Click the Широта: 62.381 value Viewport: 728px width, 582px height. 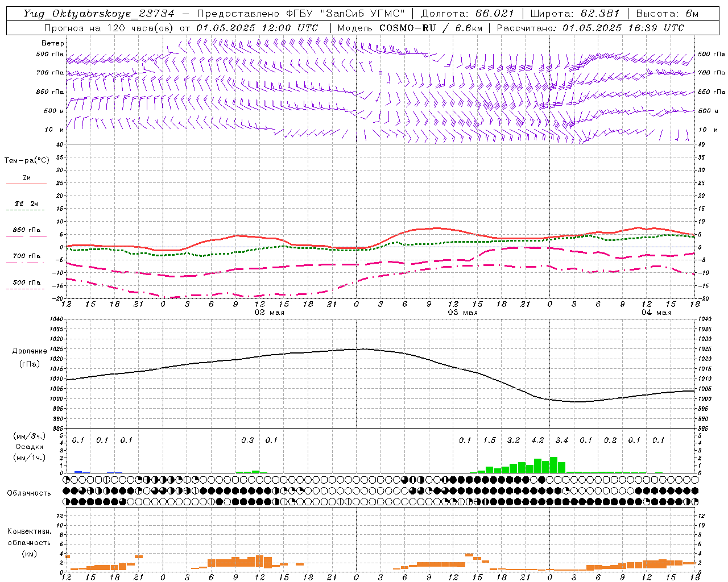(574, 14)
